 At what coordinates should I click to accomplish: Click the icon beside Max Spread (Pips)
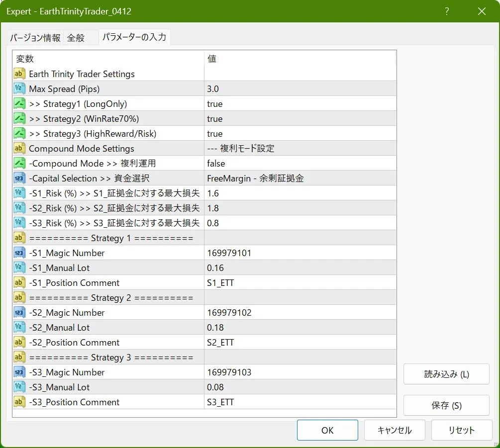pos(20,89)
